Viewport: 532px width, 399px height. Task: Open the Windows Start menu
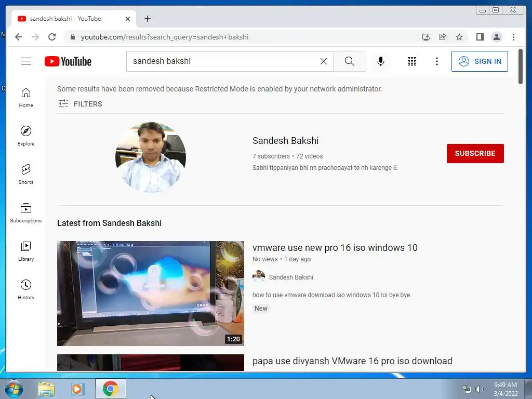click(14, 389)
